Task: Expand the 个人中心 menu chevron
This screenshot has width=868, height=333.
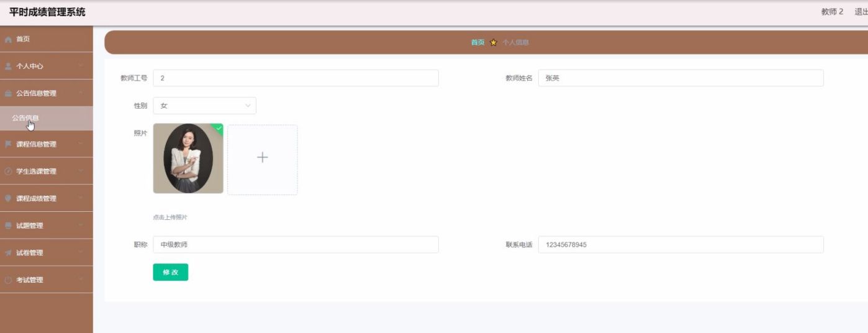Action: [81, 66]
